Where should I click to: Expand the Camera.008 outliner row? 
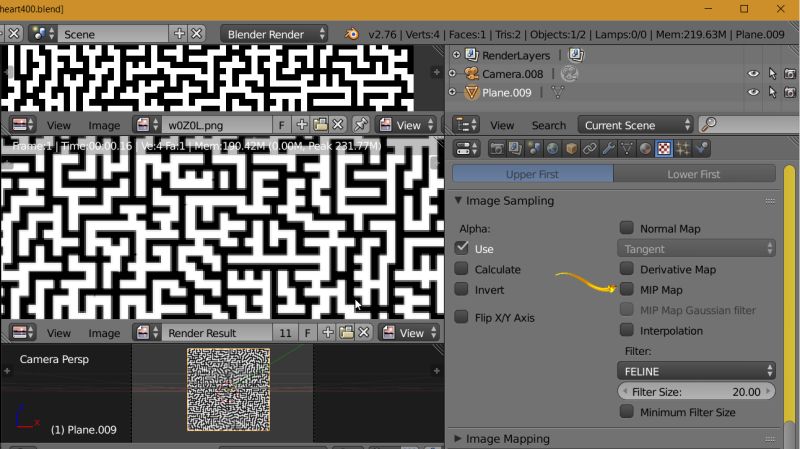tap(452, 74)
